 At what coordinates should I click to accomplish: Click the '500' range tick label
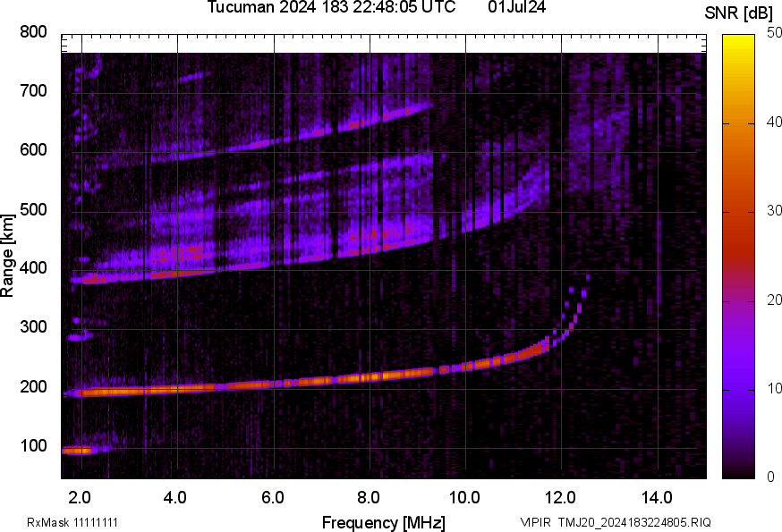(x=33, y=209)
